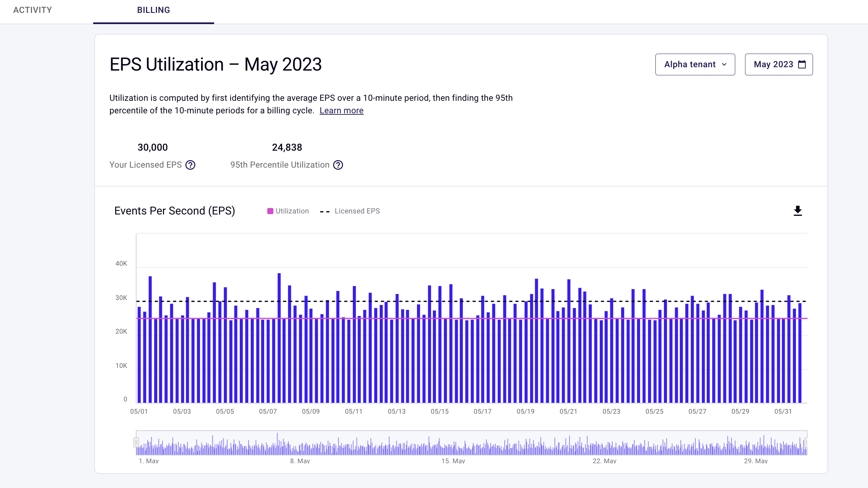Click the pink Utilization legend swatch
The height and width of the screenshot is (488, 868).
click(270, 211)
